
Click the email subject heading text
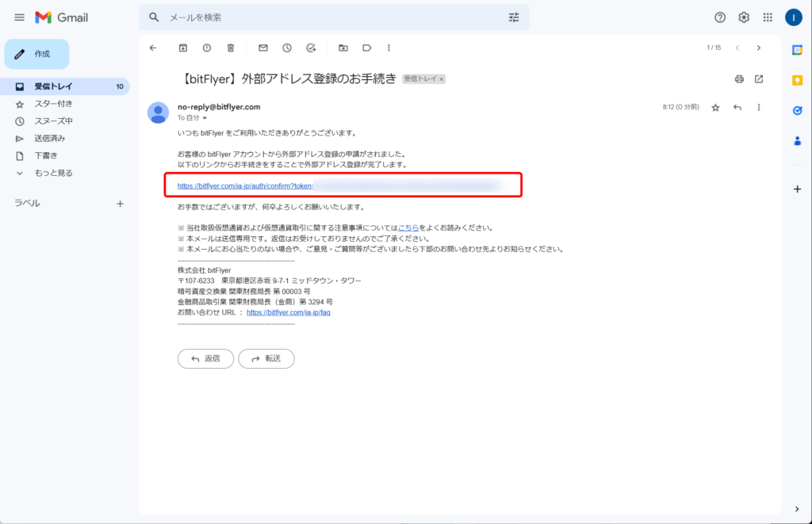tap(287, 78)
